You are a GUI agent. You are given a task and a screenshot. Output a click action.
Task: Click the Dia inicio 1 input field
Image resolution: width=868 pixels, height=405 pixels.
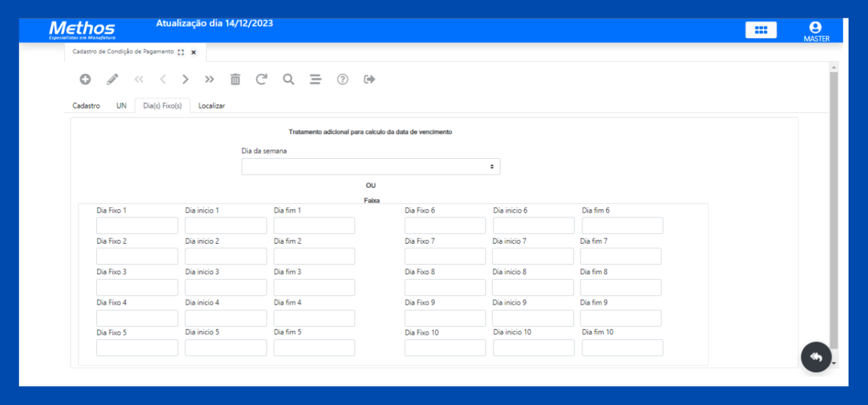(226, 225)
